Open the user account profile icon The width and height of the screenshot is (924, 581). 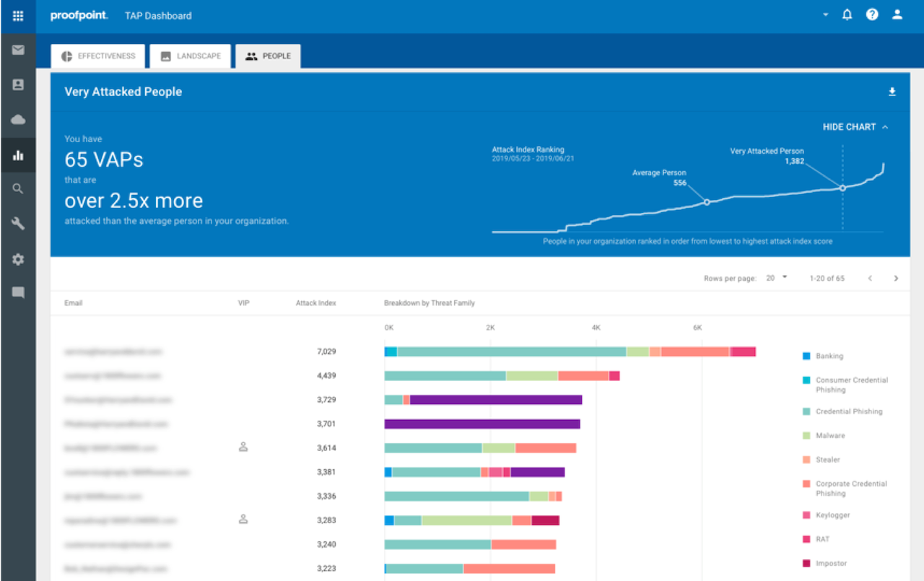[897, 14]
